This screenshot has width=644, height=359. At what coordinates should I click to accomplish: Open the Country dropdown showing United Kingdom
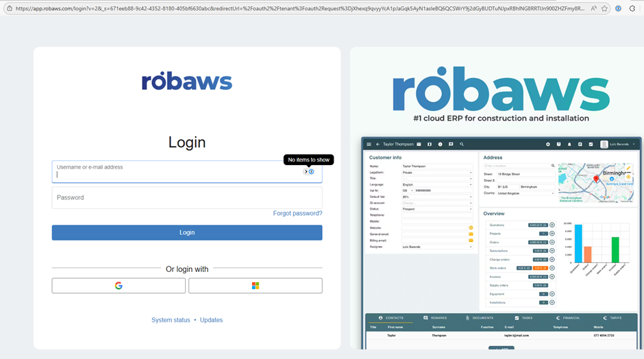(525, 193)
